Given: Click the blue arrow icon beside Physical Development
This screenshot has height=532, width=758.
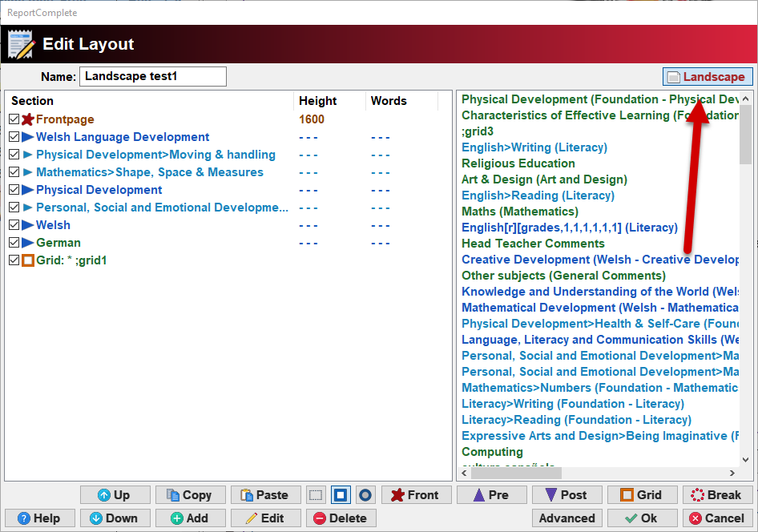Looking at the screenshot, I should pyautogui.click(x=27, y=189).
